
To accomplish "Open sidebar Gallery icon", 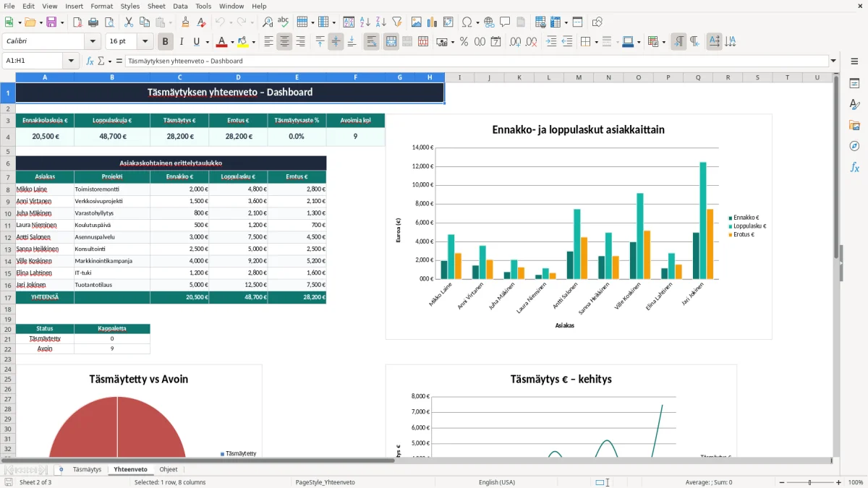I will tap(854, 126).
